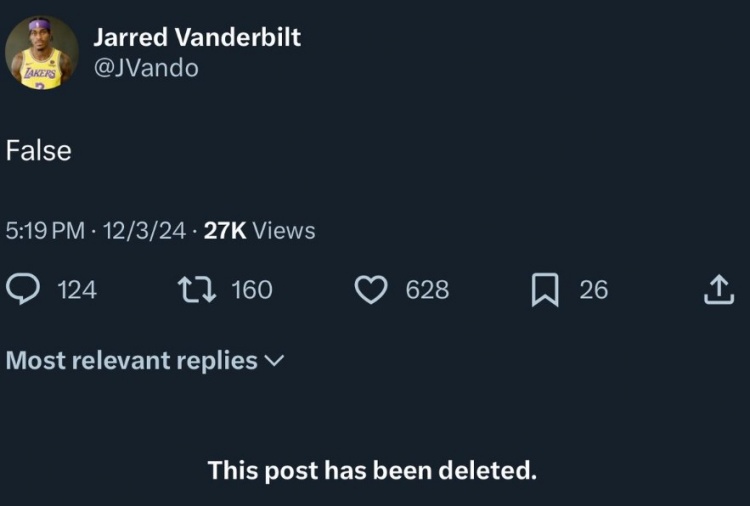Click the Jarred Vanderbilt display name
The width and height of the screenshot is (750, 506).
pyautogui.click(x=196, y=37)
